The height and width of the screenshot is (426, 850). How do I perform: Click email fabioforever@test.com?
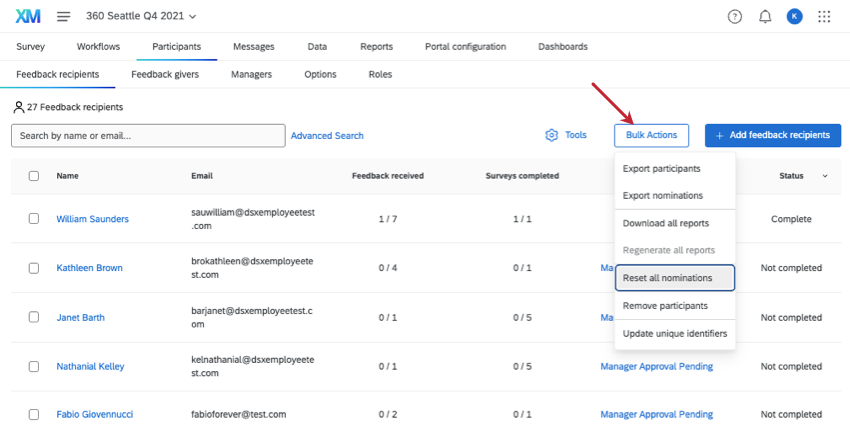(239, 415)
